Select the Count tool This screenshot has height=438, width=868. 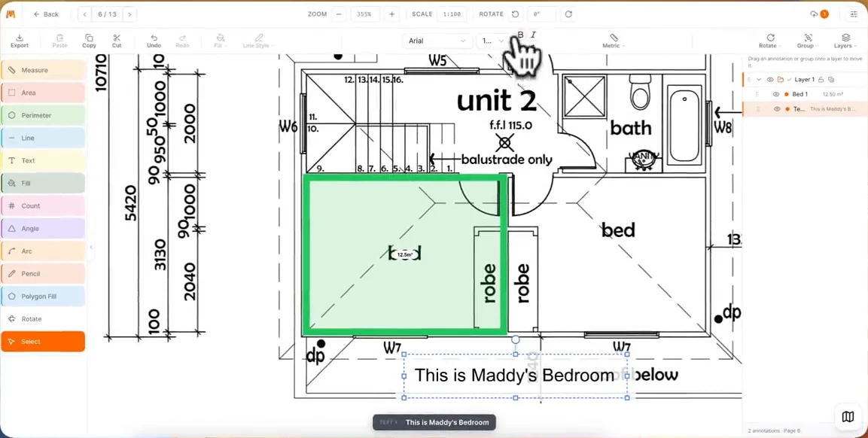pos(43,206)
